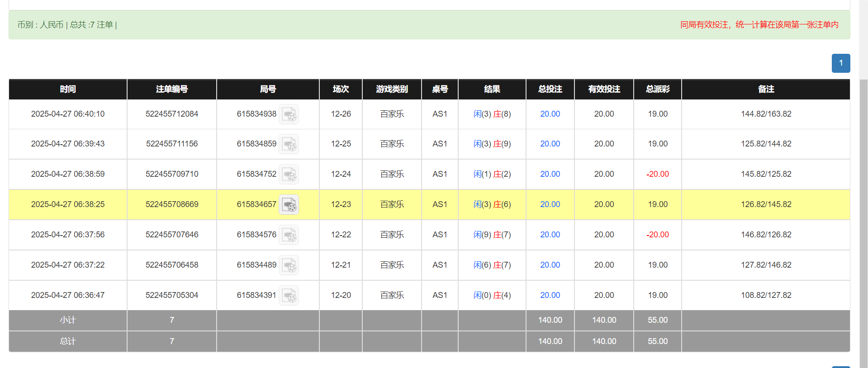Click the 有效投注 column header
Image resolution: width=868 pixels, height=368 pixels.
(x=604, y=89)
